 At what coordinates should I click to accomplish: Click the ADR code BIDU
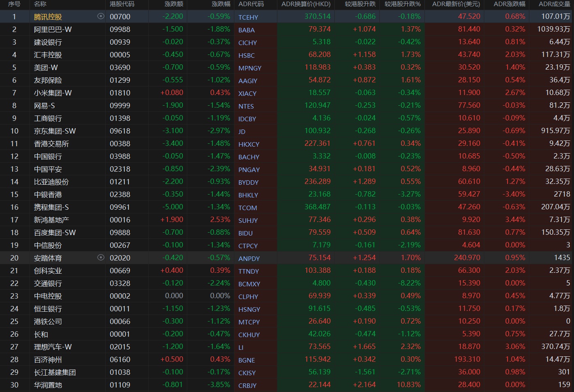click(x=246, y=233)
